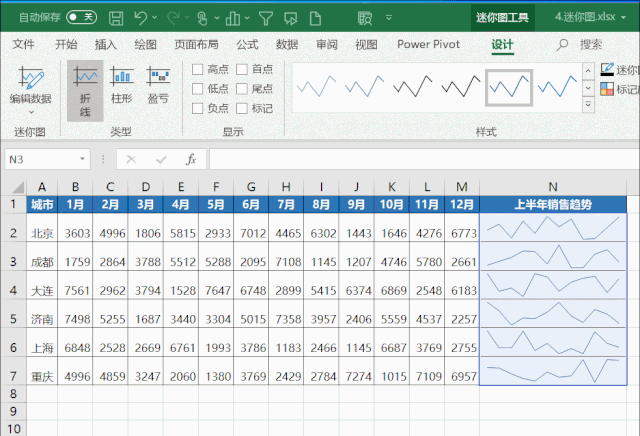Enable the Negative Points (负点) checkbox
Viewport: 640px width, 436px height.
[x=198, y=108]
